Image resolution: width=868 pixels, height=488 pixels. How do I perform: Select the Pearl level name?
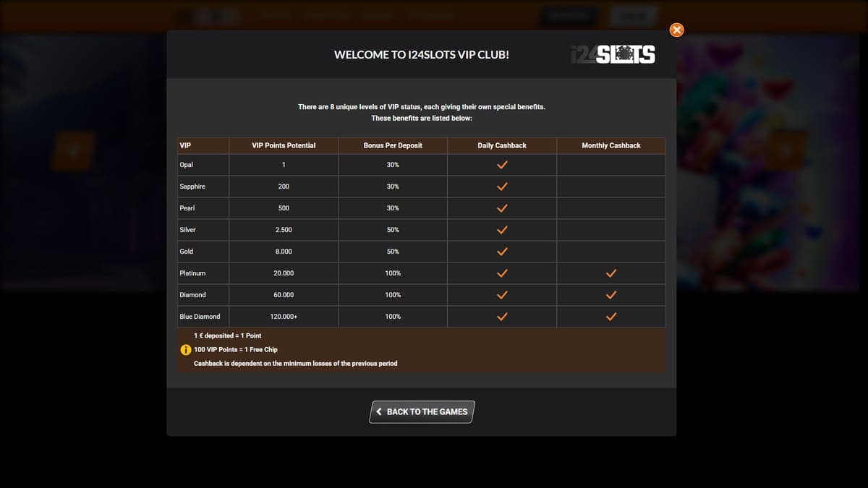pyautogui.click(x=187, y=208)
